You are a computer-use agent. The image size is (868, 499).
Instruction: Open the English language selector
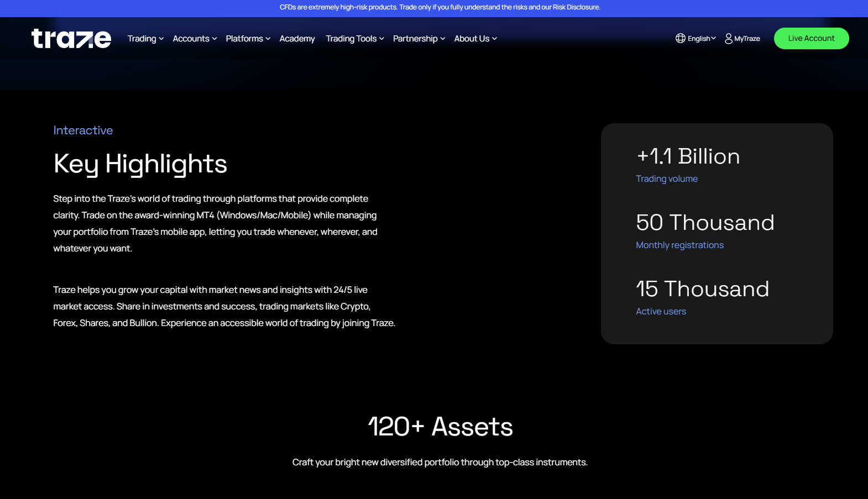tap(702, 38)
